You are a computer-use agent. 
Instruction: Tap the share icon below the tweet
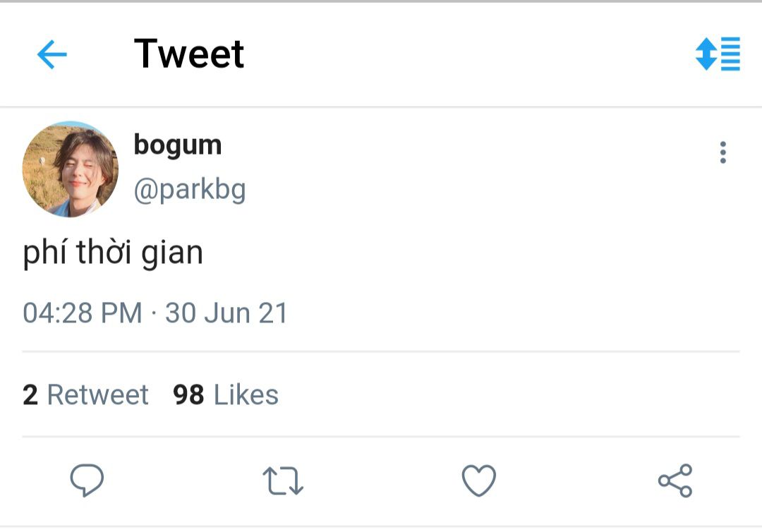(x=675, y=480)
